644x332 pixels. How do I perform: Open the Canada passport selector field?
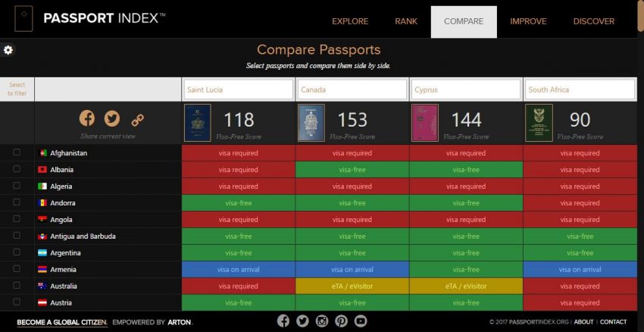[x=352, y=89]
